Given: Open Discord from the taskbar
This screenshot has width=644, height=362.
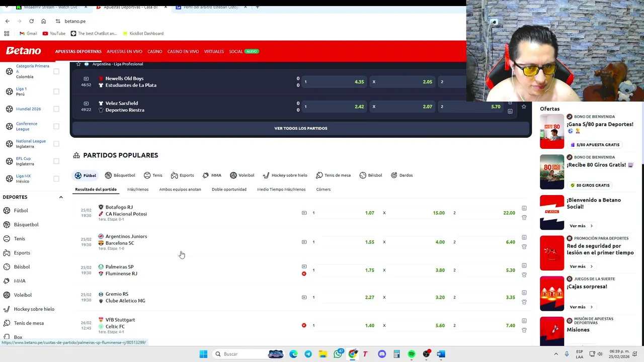Looking at the screenshot, I should click(382, 354).
